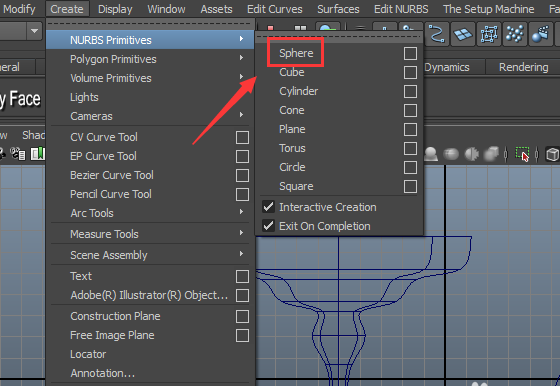Expand the Measure Tools submenu

tap(241, 232)
